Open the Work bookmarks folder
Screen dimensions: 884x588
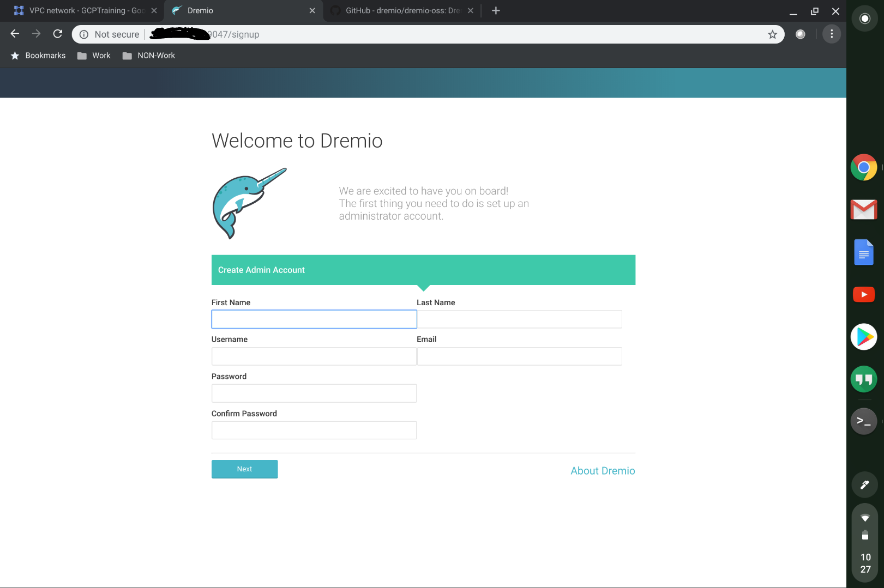[x=94, y=56]
